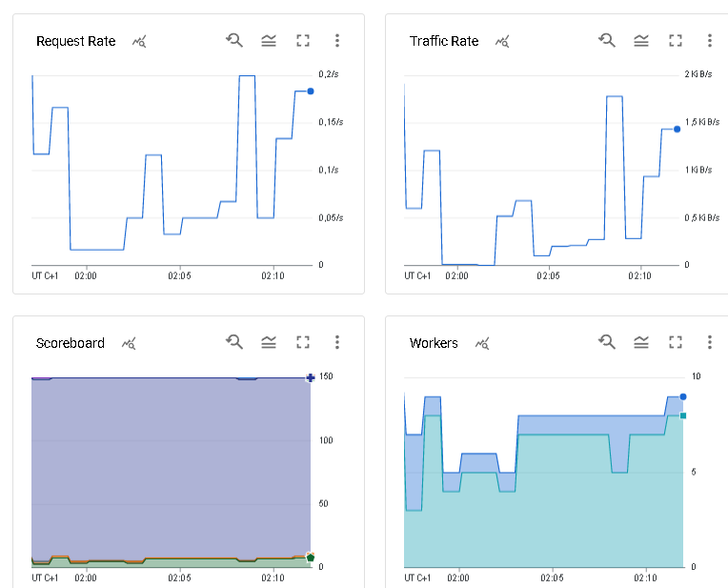The height and width of the screenshot is (588, 728).
Task: Open more options menu for Request Rate
Action: [337, 41]
